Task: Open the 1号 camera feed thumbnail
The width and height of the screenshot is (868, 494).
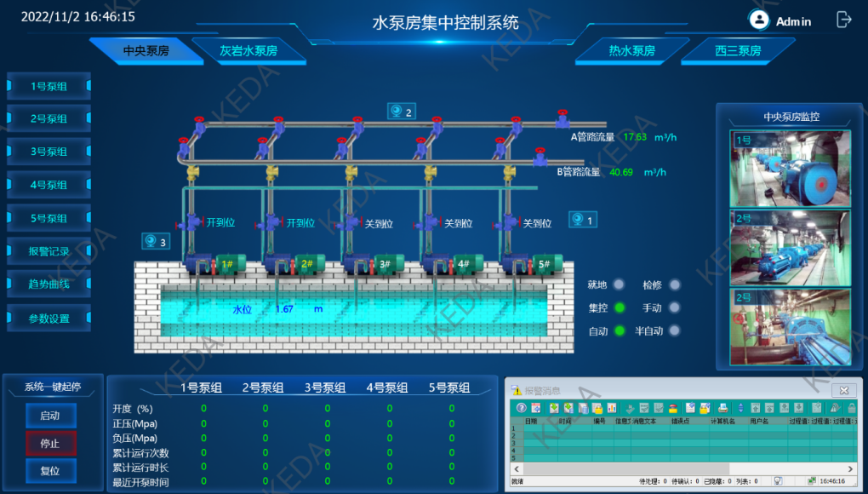Action: coord(791,169)
